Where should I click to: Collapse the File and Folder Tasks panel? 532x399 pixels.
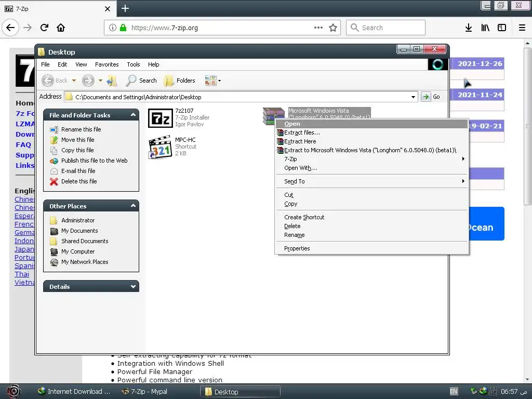coord(133,115)
